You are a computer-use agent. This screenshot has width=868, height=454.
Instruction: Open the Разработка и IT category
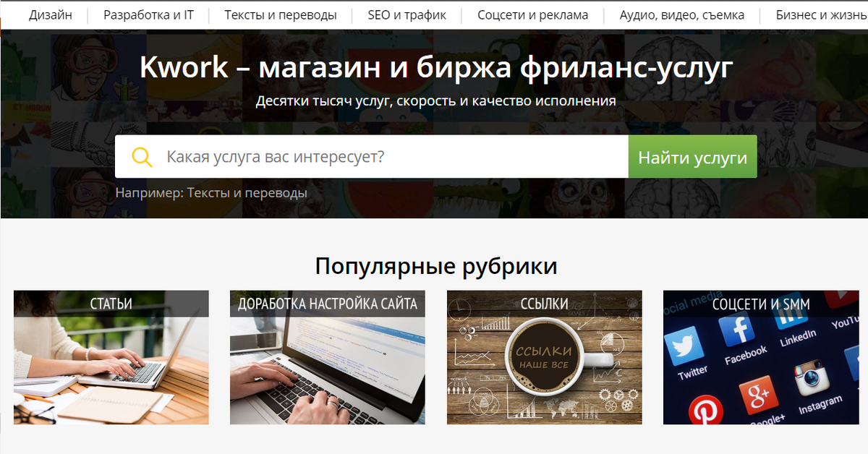(x=148, y=14)
